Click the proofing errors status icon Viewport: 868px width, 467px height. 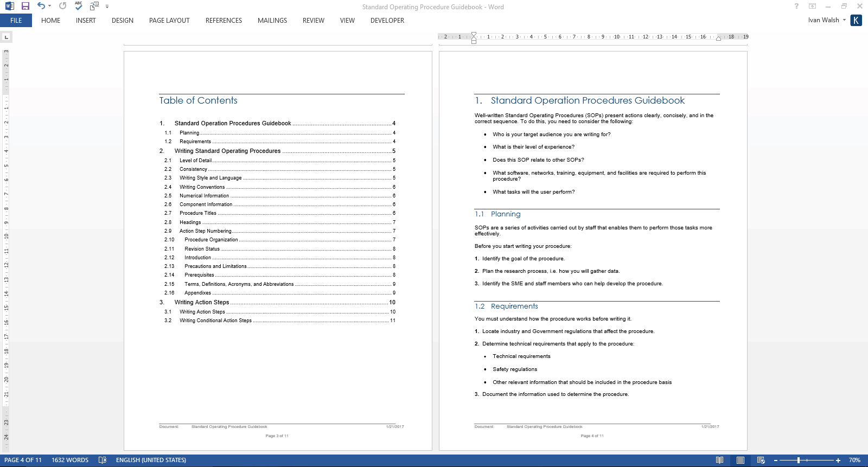coord(103,460)
